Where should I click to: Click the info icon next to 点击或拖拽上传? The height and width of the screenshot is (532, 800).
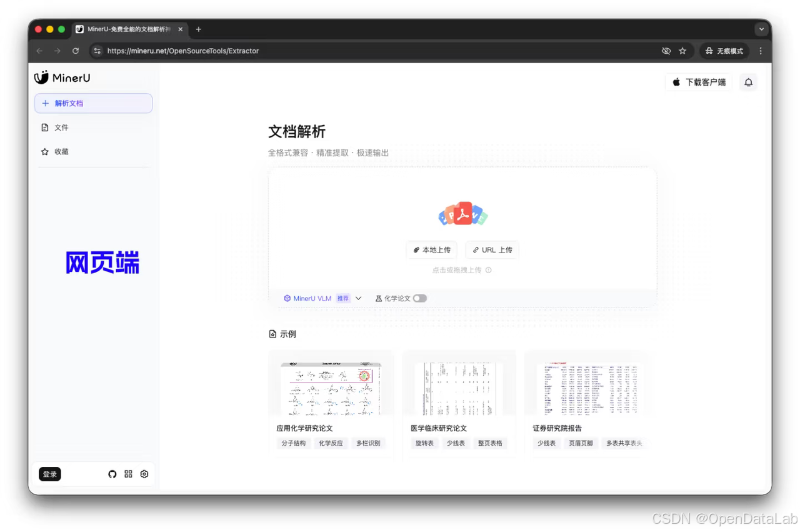[x=489, y=270]
